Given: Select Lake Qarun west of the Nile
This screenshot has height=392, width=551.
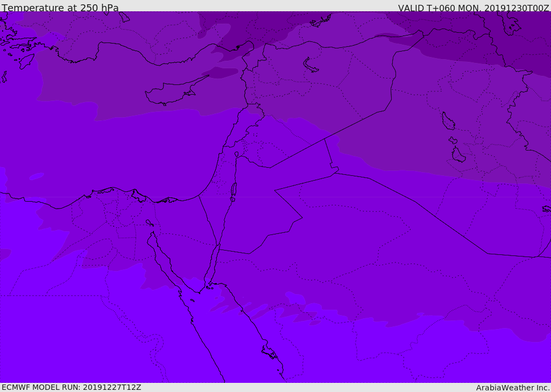Looking at the screenshot, I should [x=150, y=223].
